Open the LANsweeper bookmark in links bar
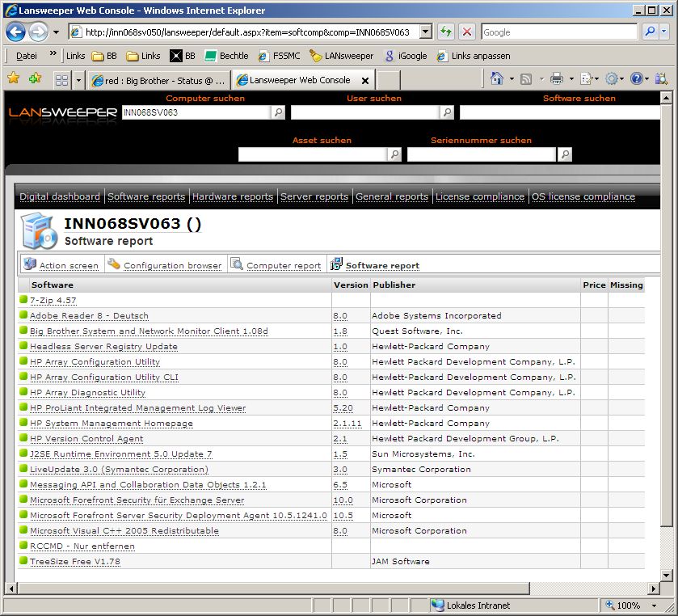This screenshot has width=678, height=616. click(342, 56)
